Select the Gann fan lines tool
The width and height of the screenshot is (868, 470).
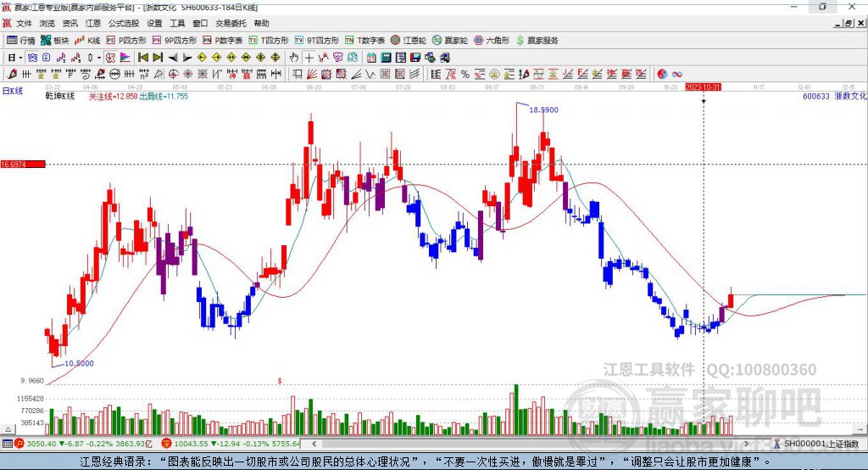tap(310, 74)
